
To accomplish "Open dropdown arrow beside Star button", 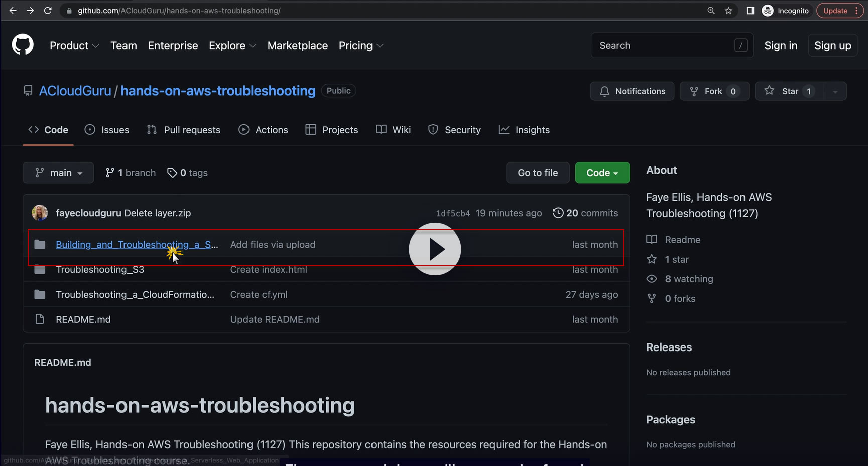I will click(835, 91).
